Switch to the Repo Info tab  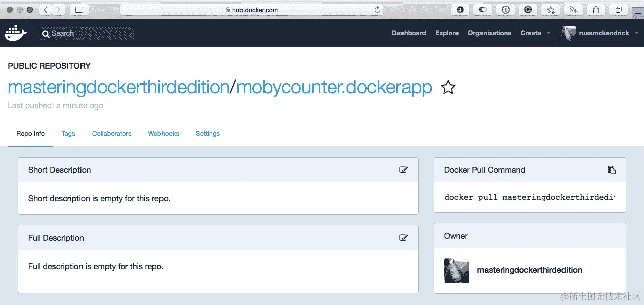[31, 134]
